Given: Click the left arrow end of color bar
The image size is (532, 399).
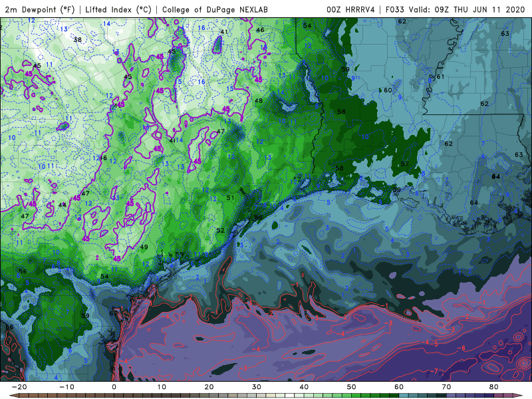Looking at the screenshot, I should 13,396.
